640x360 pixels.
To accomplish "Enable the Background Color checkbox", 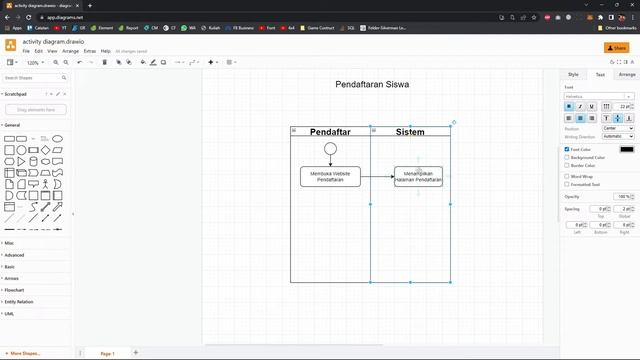I will [x=567, y=157].
